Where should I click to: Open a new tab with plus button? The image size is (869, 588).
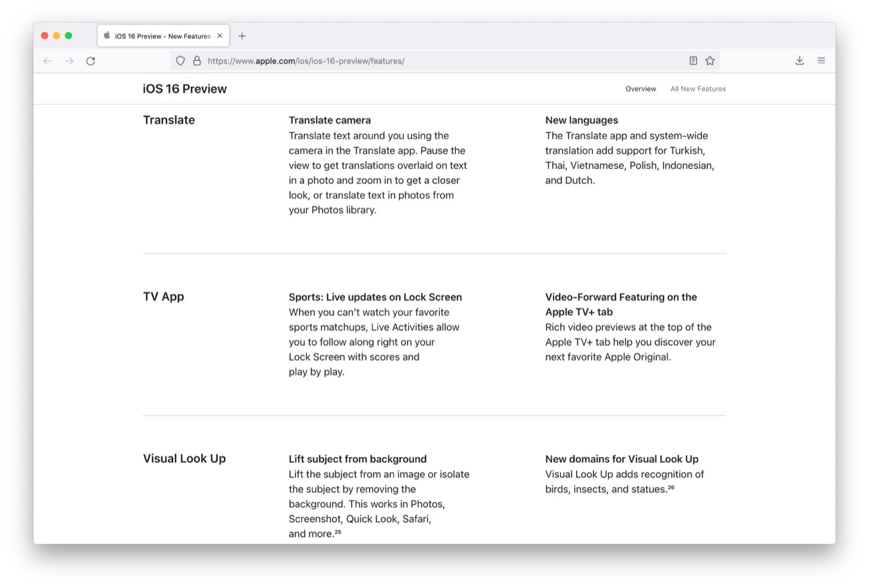click(242, 36)
